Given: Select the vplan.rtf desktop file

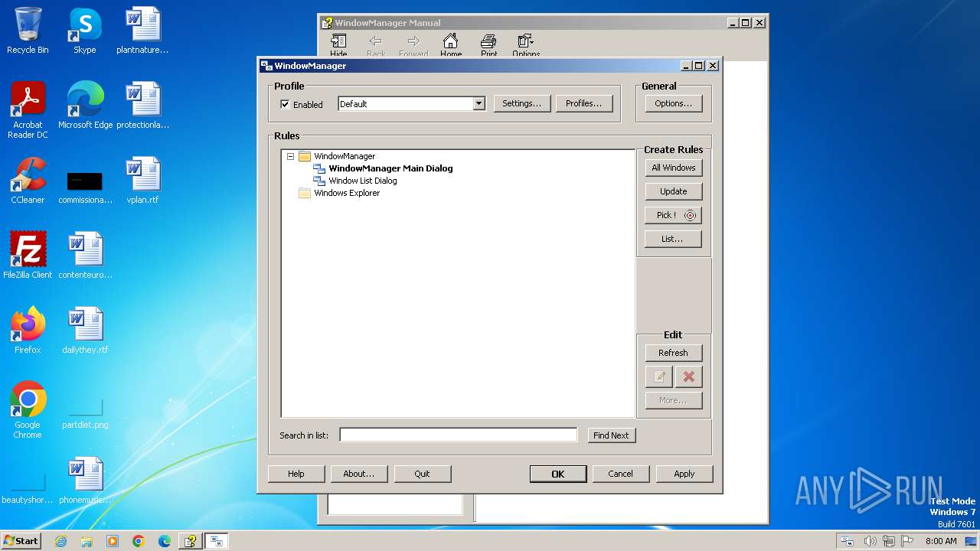Looking at the screenshot, I should pos(142,181).
